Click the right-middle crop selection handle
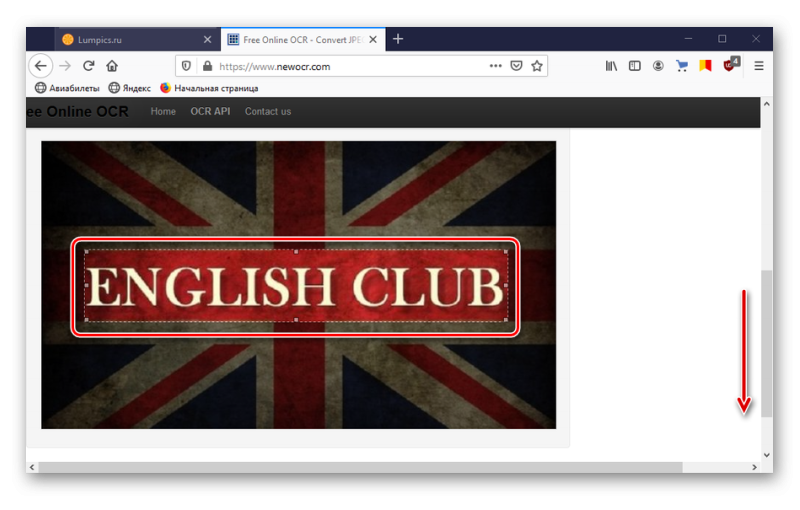Screen dimensions: 800x510 click(506, 286)
